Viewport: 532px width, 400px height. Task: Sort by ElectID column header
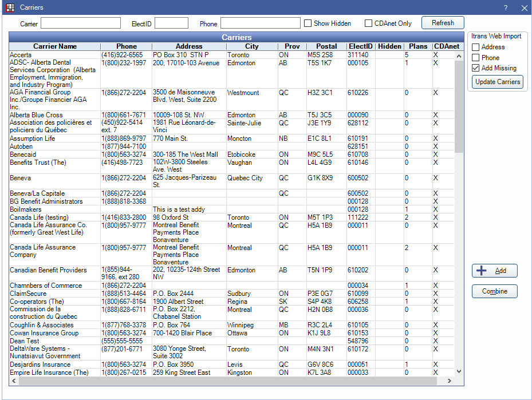[x=361, y=46]
